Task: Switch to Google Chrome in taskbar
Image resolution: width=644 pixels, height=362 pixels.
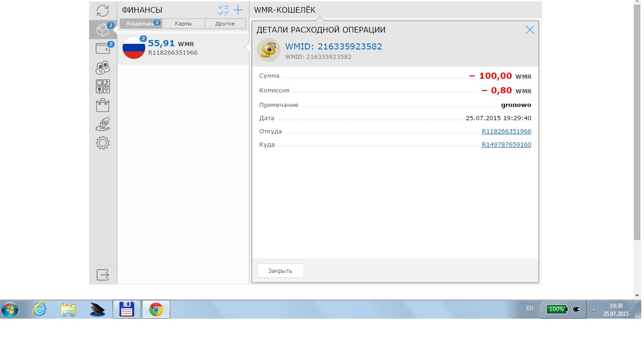Action: tap(156, 309)
